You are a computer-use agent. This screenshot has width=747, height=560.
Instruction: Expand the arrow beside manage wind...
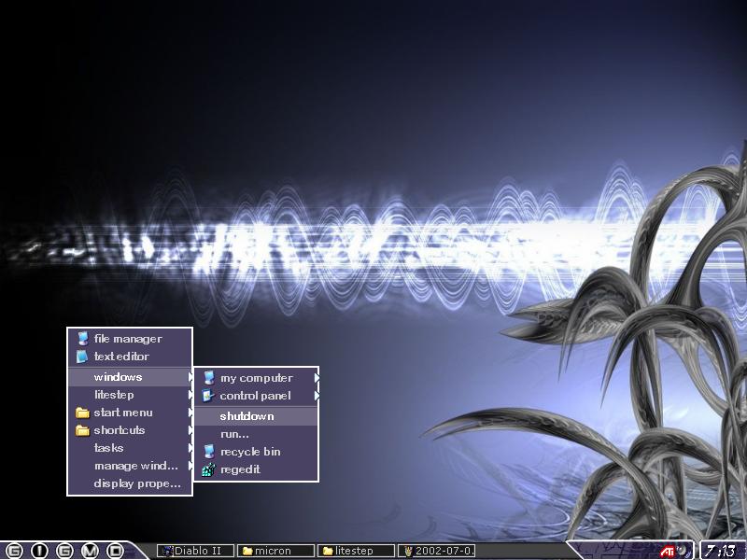190,466
